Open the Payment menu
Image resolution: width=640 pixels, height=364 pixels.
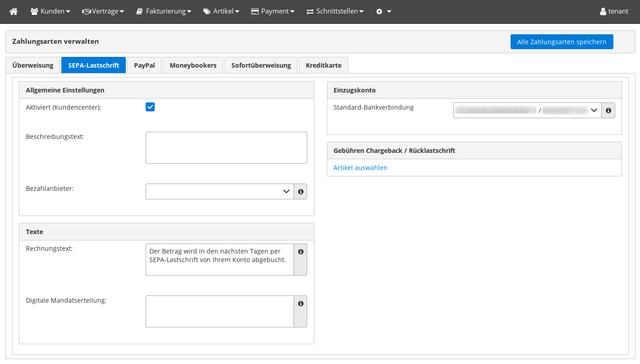pyautogui.click(x=272, y=11)
